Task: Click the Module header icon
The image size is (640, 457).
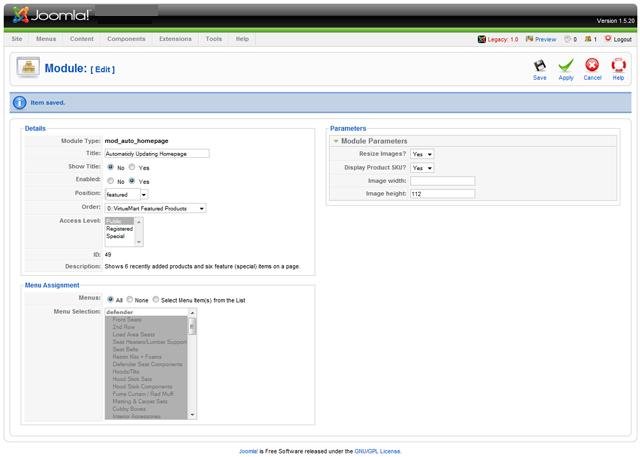Action: coord(28,67)
